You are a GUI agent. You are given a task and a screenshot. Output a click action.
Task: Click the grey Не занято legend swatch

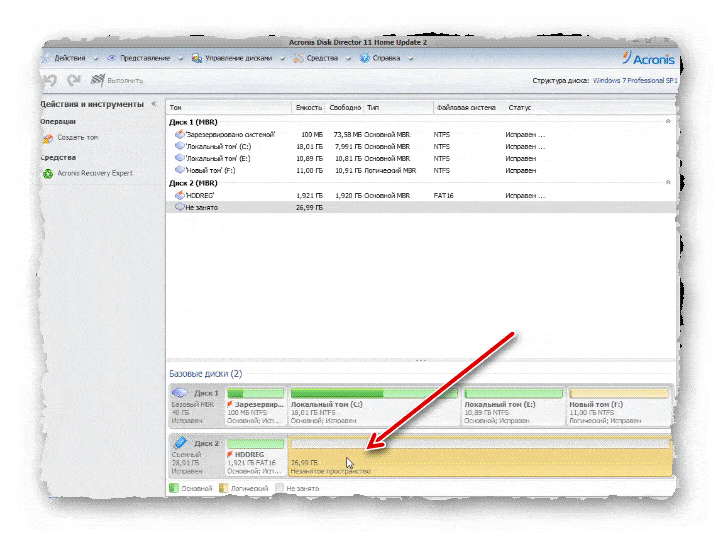(x=279, y=488)
